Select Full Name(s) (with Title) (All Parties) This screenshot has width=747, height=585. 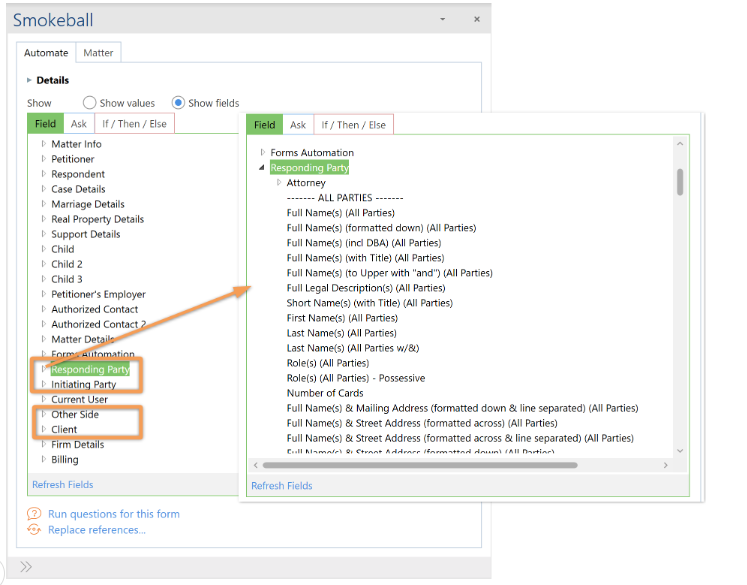click(x=365, y=258)
